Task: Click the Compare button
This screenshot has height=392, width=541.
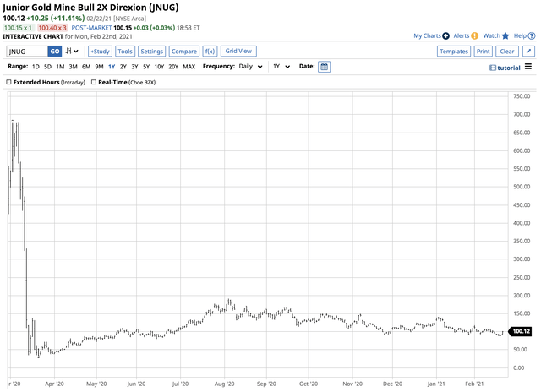Action: pyautogui.click(x=184, y=52)
